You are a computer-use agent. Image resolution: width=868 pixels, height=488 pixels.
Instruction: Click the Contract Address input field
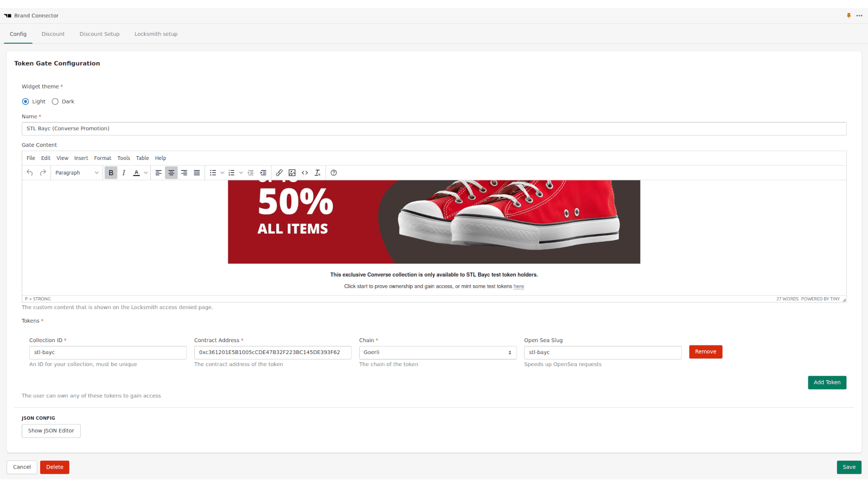click(x=272, y=352)
